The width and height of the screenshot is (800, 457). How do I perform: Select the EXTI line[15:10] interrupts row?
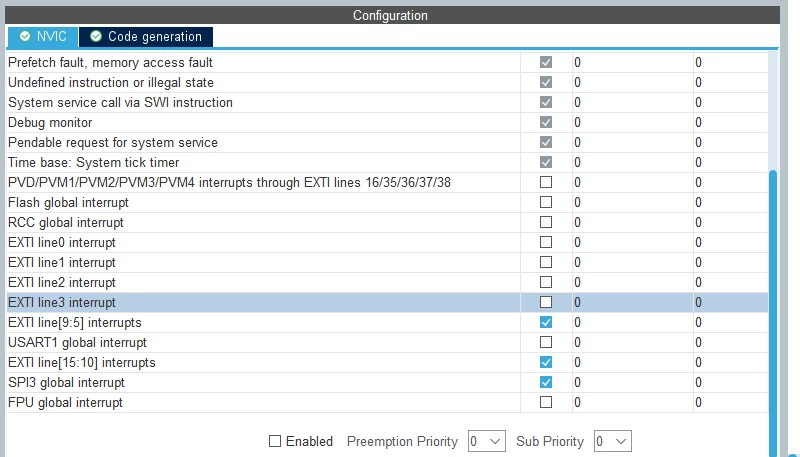[388, 362]
